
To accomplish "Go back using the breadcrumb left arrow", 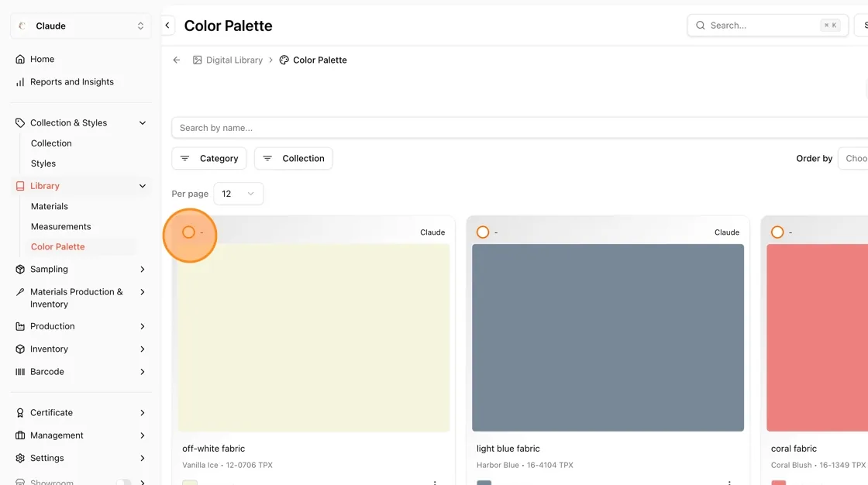I will click(177, 60).
